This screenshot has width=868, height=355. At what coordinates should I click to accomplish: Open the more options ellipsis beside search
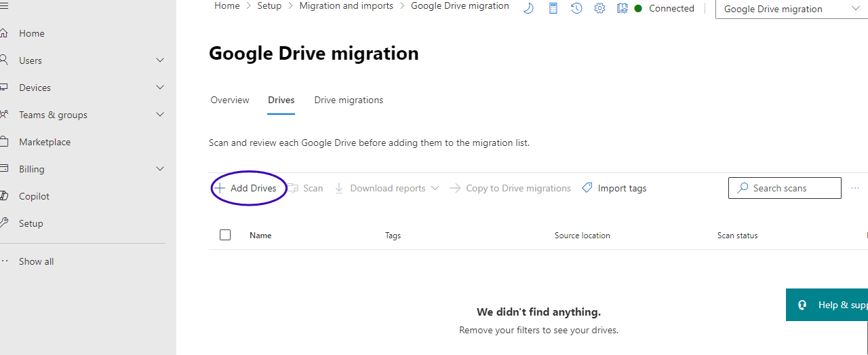(x=855, y=188)
